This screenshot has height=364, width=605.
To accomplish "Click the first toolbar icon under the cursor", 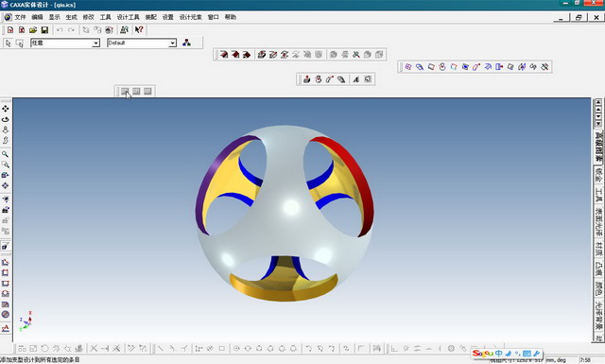I will coord(125,91).
